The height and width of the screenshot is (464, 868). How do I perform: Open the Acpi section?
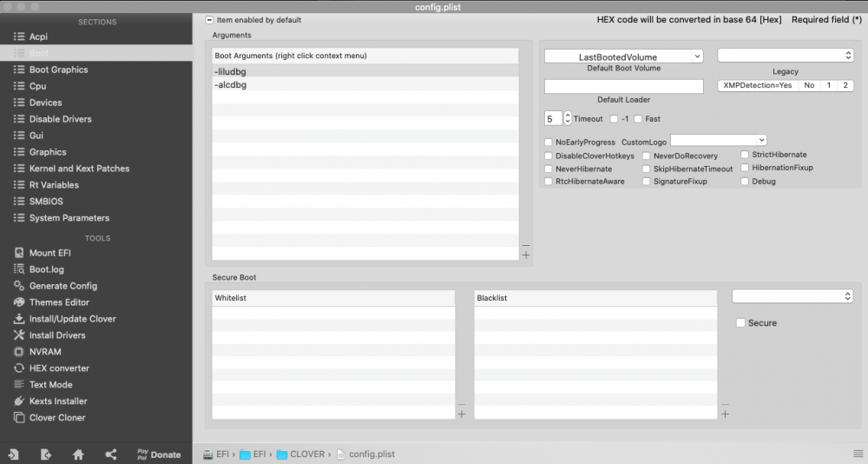[38, 36]
